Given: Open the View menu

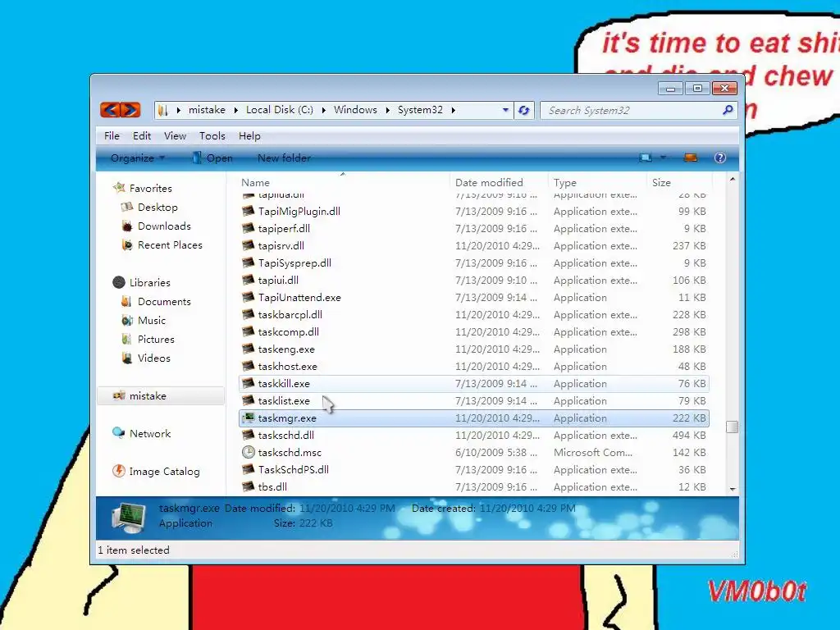Looking at the screenshot, I should coord(176,136).
